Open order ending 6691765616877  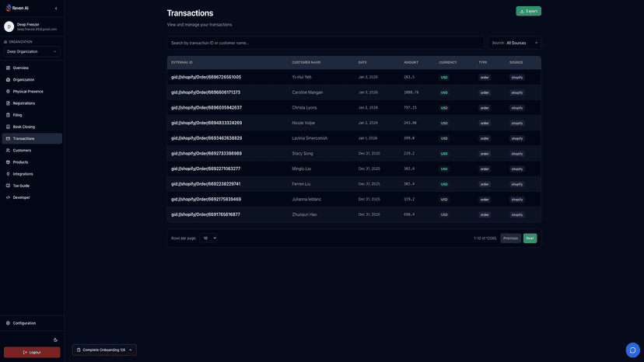point(206,214)
